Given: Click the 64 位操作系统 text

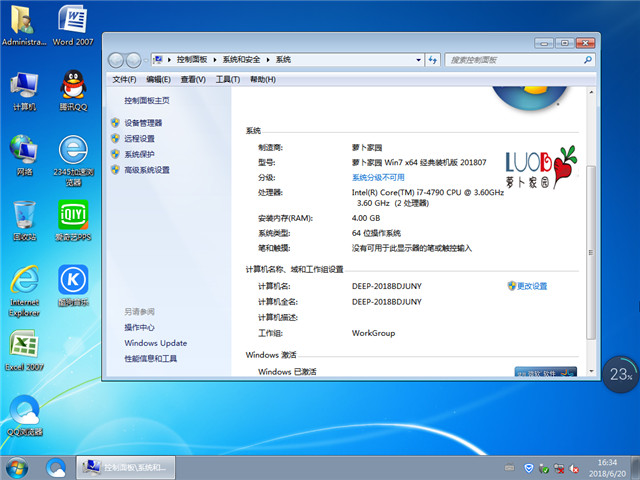Looking at the screenshot, I should pyautogui.click(x=376, y=233).
